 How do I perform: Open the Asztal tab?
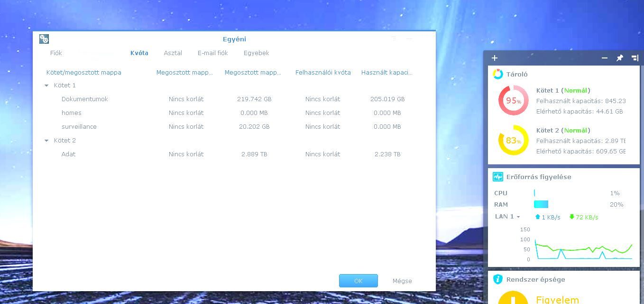[x=173, y=53]
